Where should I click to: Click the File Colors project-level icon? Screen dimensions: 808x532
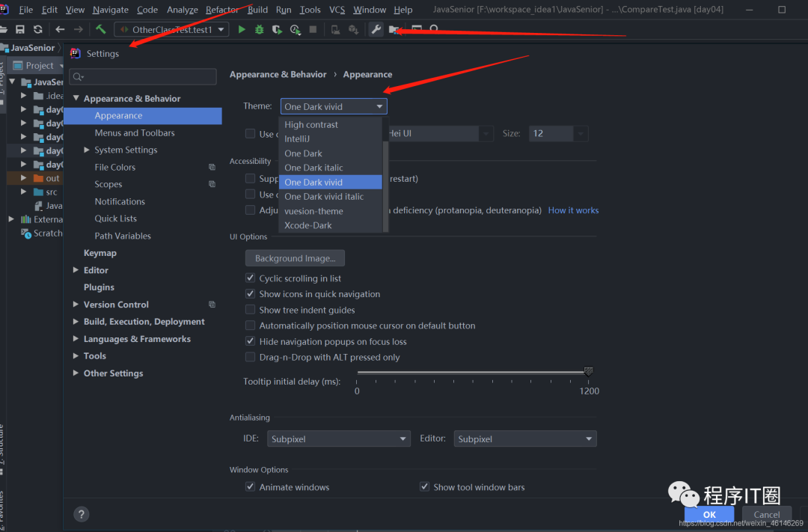(x=212, y=167)
